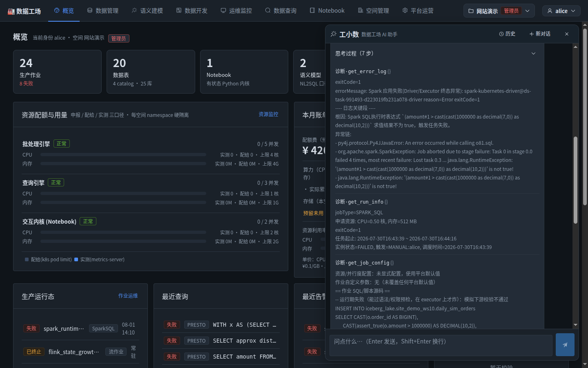Image resolution: width=588 pixels, height=368 pixels.
Task: Click the 空间管理 building icon
Action: coord(361,11)
